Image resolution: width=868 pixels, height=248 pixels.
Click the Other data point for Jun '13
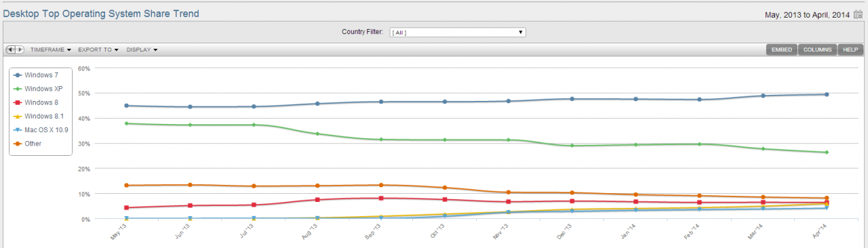point(190,185)
